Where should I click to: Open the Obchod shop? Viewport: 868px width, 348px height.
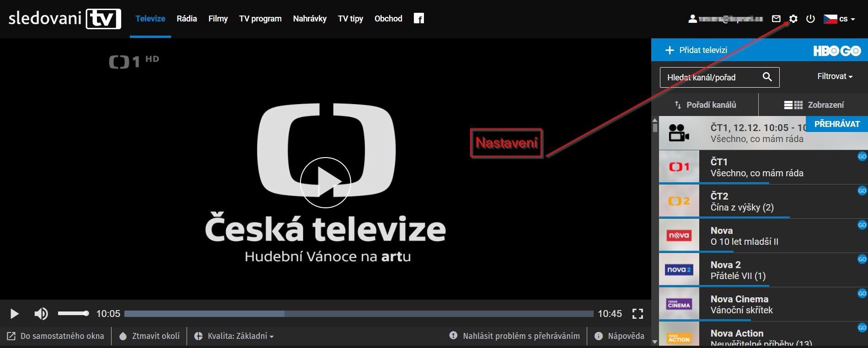(x=388, y=19)
